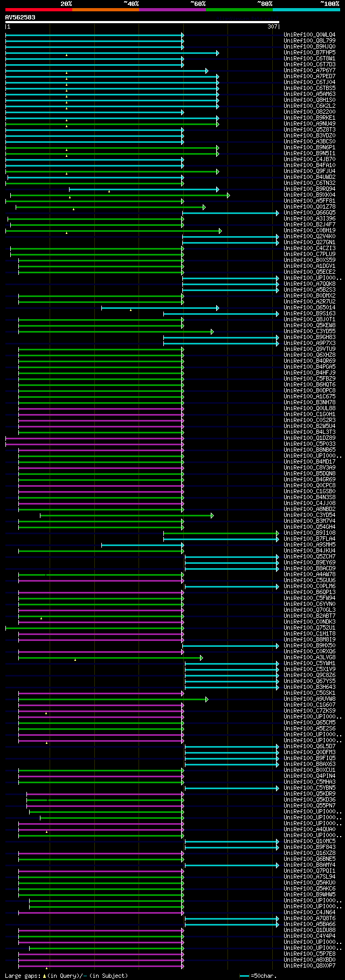
Task: Go to UniRef100_B9XK04 hit
Action: pyautogui.click(x=309, y=195)
